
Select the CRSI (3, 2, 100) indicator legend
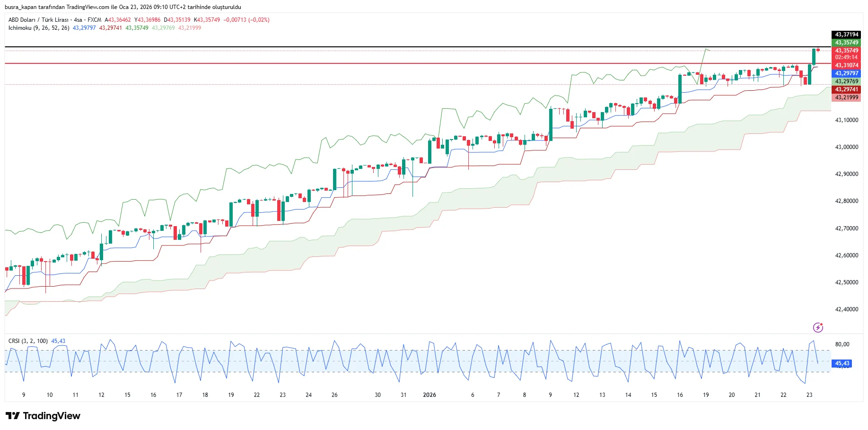tap(28, 341)
